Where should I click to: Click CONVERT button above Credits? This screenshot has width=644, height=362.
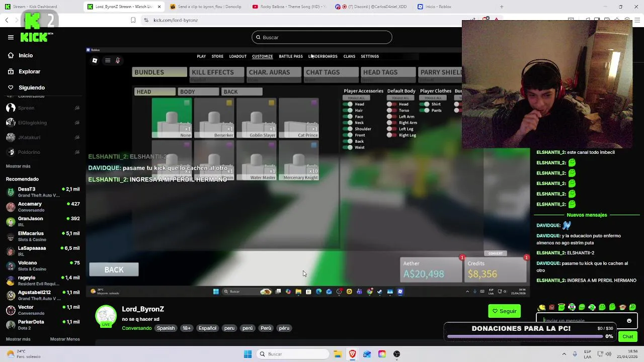[x=496, y=253]
